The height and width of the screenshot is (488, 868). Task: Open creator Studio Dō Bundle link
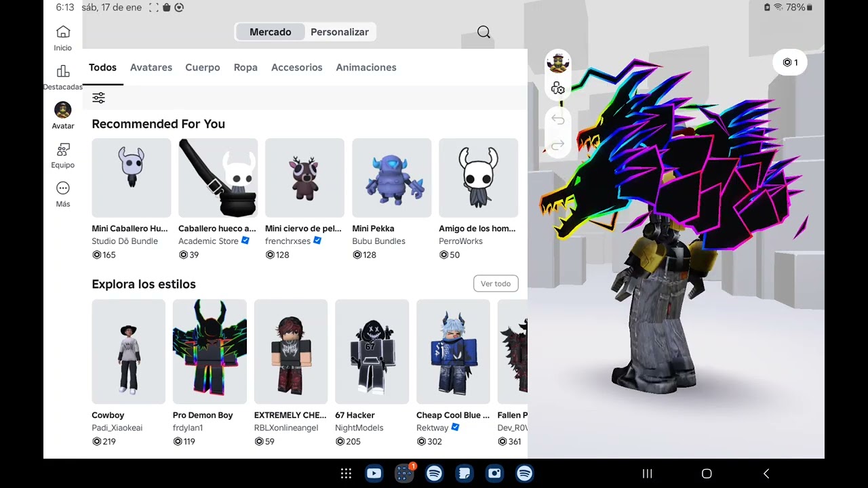pos(125,241)
